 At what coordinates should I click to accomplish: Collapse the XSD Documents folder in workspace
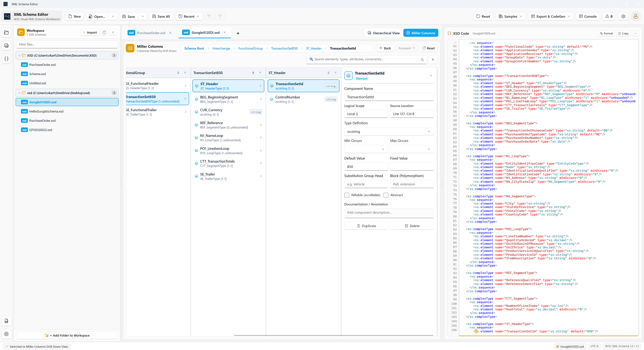click(19, 56)
